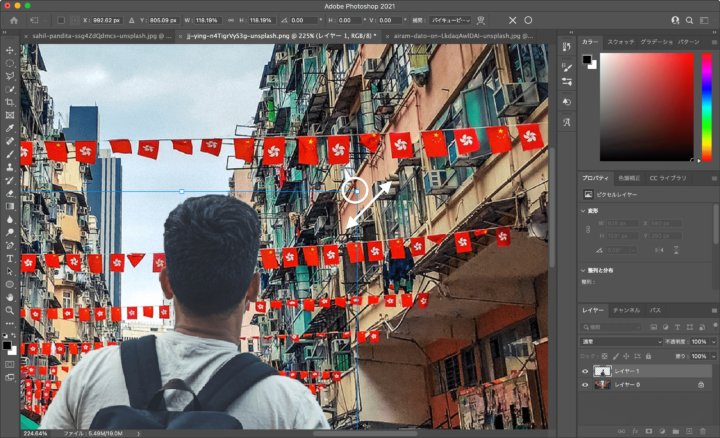
Task: Open the interpolation バイキュービック dropdown
Action: 450,20
